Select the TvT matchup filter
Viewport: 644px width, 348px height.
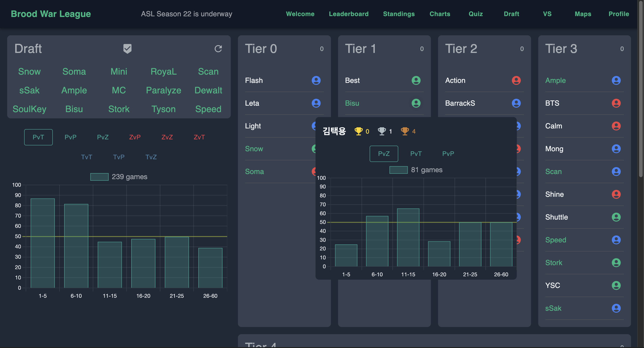87,157
